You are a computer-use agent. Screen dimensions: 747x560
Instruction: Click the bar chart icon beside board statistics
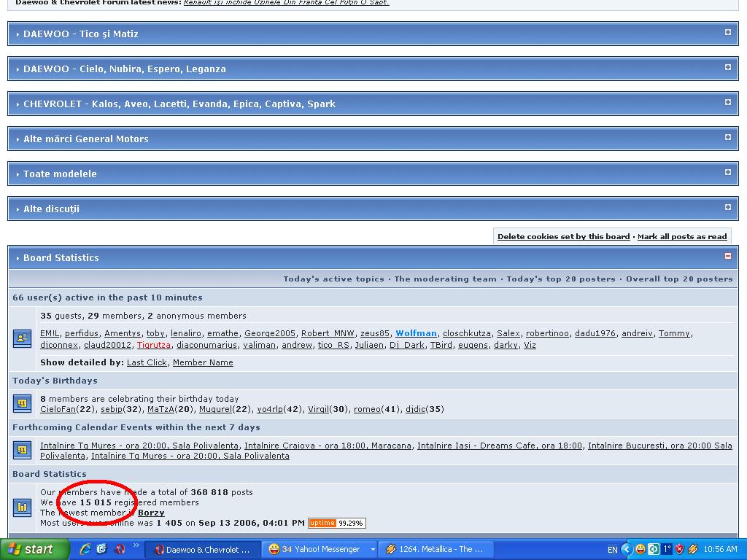click(x=22, y=507)
